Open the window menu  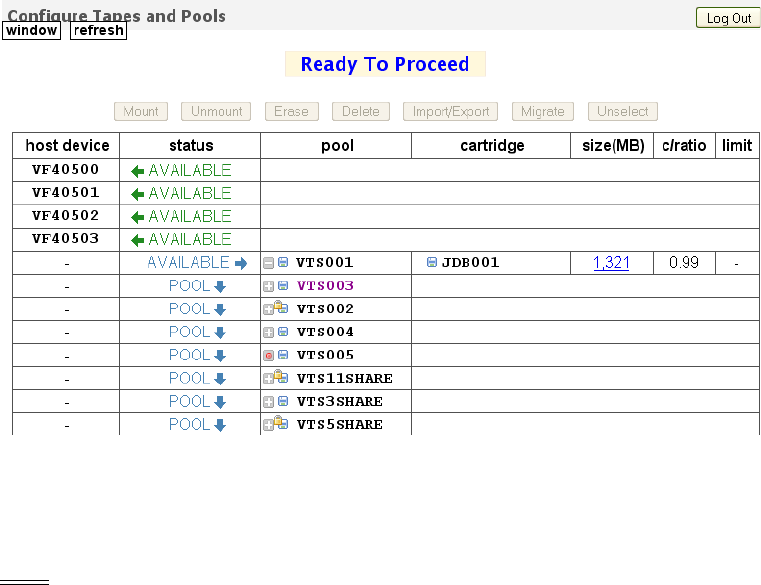[x=31, y=30]
